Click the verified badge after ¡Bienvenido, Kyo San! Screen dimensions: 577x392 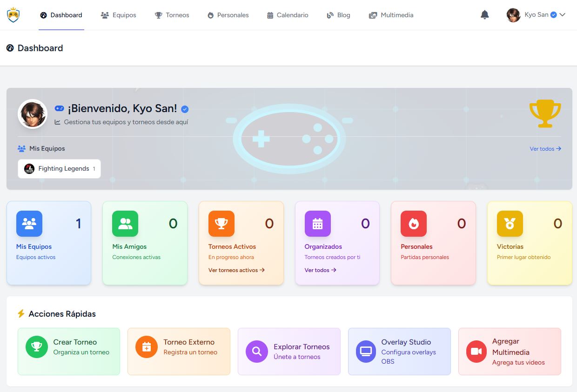pyautogui.click(x=185, y=109)
